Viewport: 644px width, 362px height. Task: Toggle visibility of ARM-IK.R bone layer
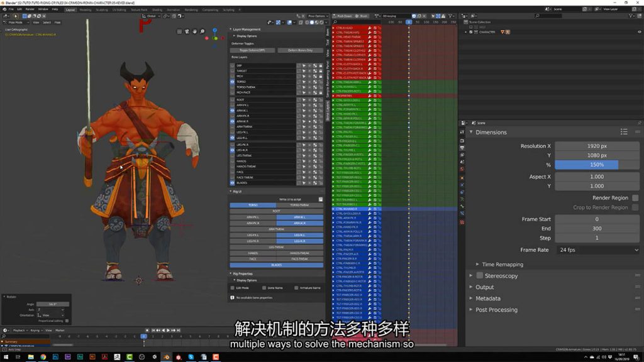[233, 121]
